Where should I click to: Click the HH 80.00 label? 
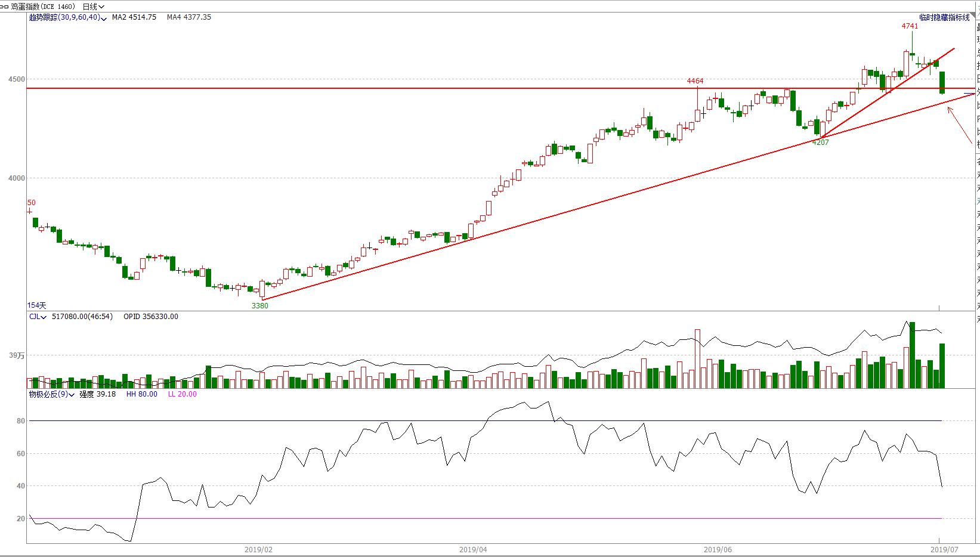coord(142,394)
